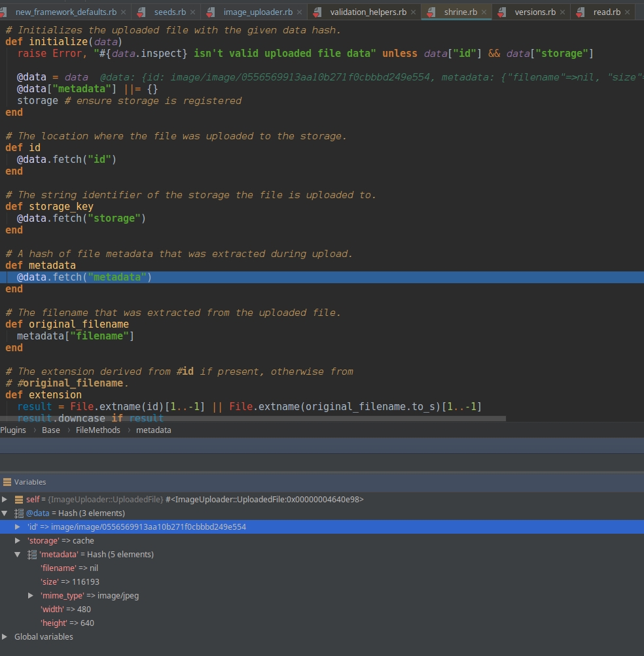Close the read.rb tab
The height and width of the screenshot is (656, 644).
(627, 12)
